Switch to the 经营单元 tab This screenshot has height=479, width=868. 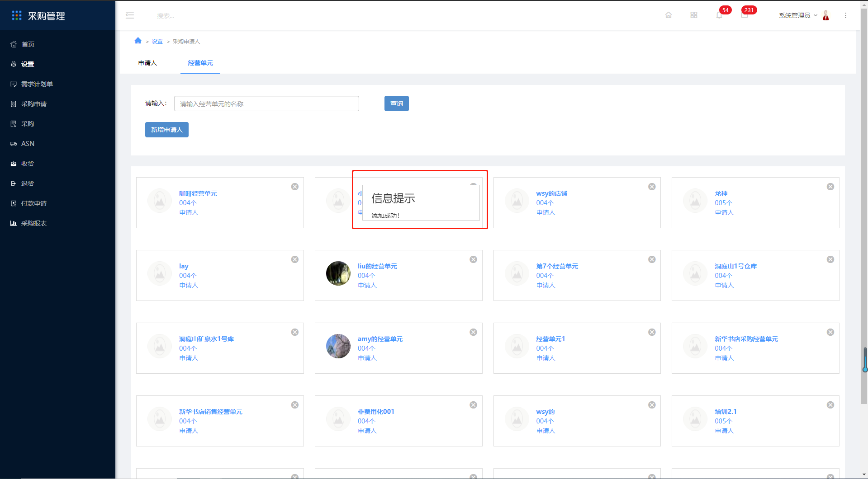click(200, 63)
